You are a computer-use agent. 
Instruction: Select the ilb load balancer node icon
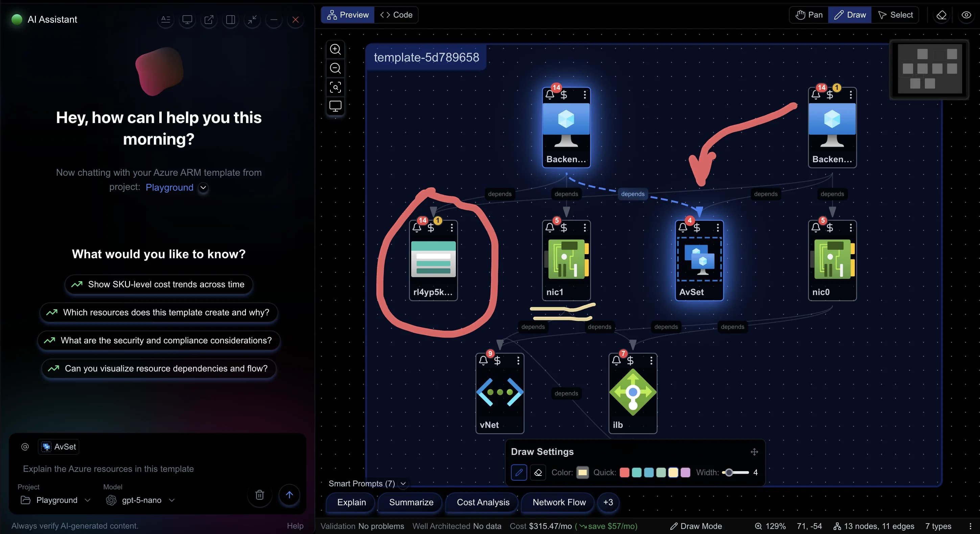point(633,392)
